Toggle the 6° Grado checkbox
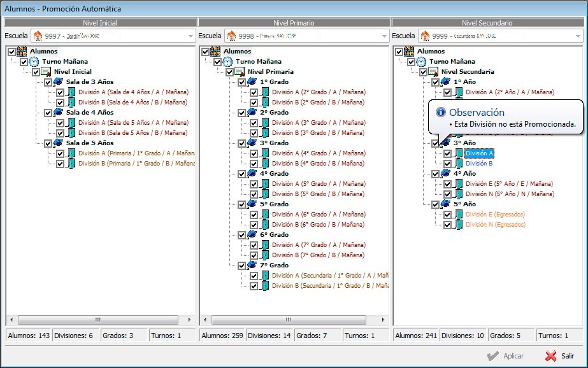 tap(241, 235)
